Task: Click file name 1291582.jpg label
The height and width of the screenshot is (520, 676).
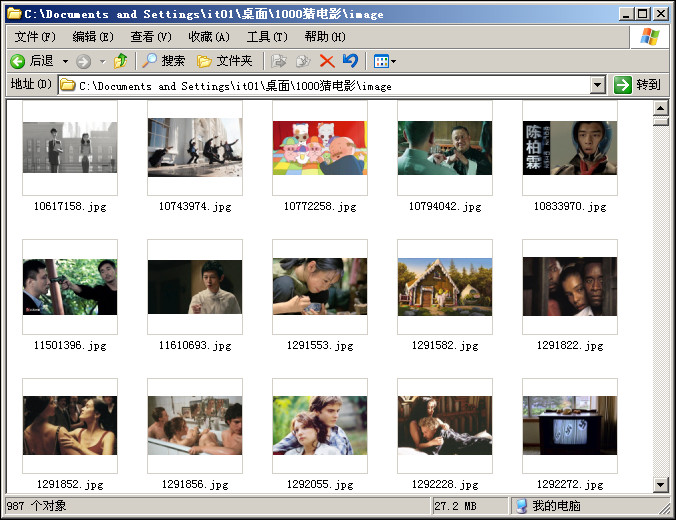Action: tap(445, 345)
